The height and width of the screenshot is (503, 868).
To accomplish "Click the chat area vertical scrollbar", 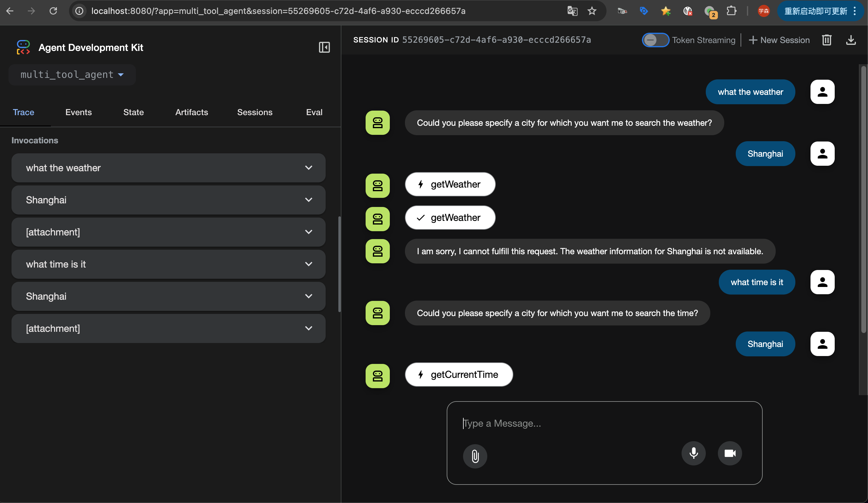I will [x=863, y=200].
